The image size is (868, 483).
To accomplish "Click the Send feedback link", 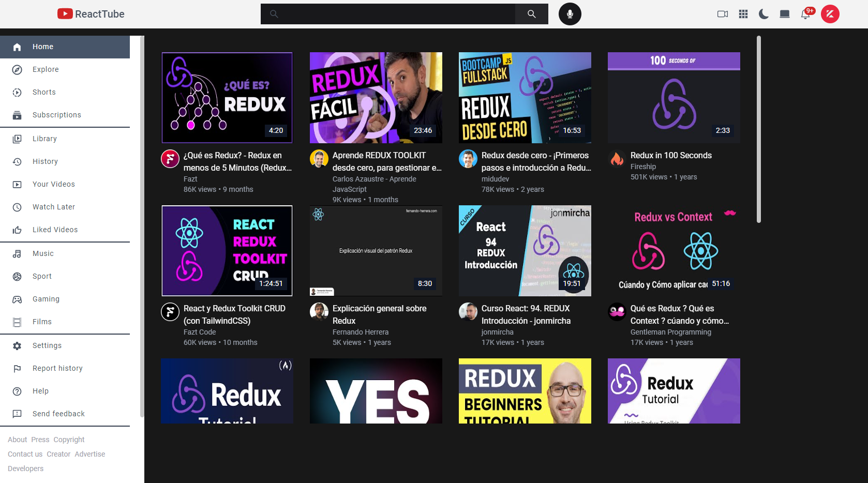I will point(58,414).
